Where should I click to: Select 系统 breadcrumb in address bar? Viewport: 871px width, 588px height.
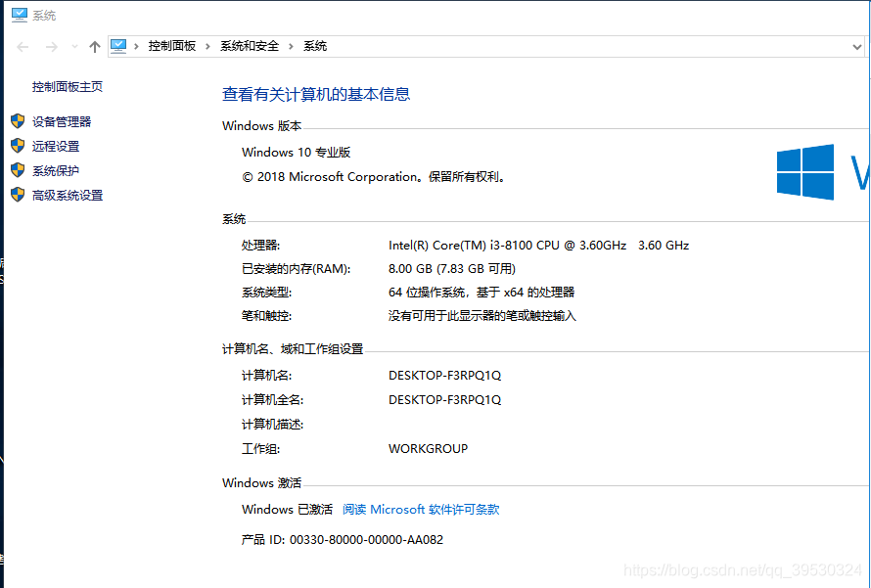[x=315, y=46]
